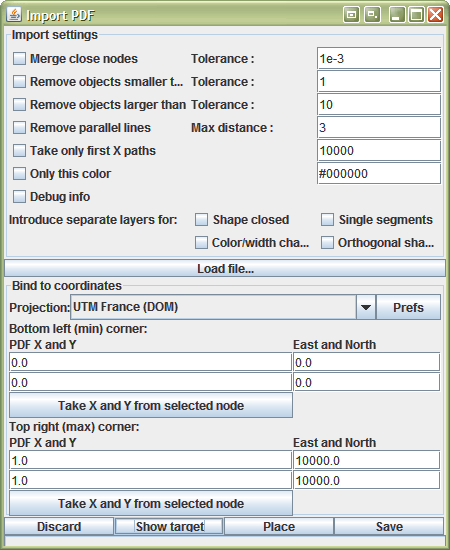Take X and Y for bottom left corner
This screenshot has height=550, width=450.
(x=151, y=405)
